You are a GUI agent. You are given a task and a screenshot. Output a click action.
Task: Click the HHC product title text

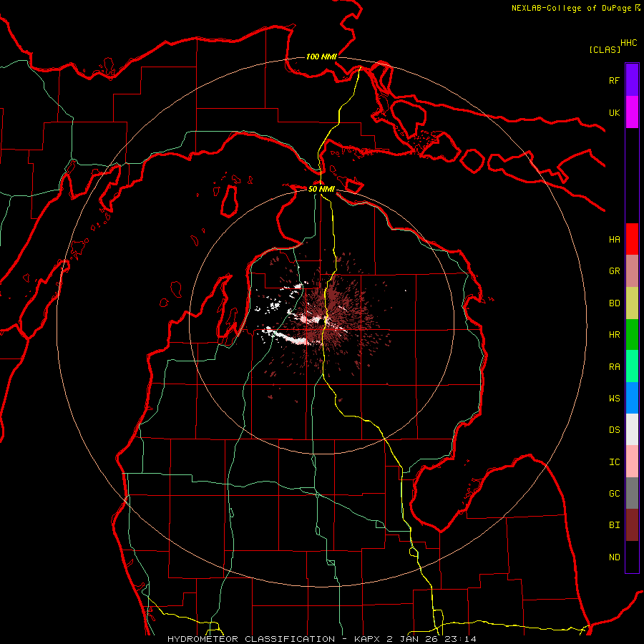coord(629,43)
